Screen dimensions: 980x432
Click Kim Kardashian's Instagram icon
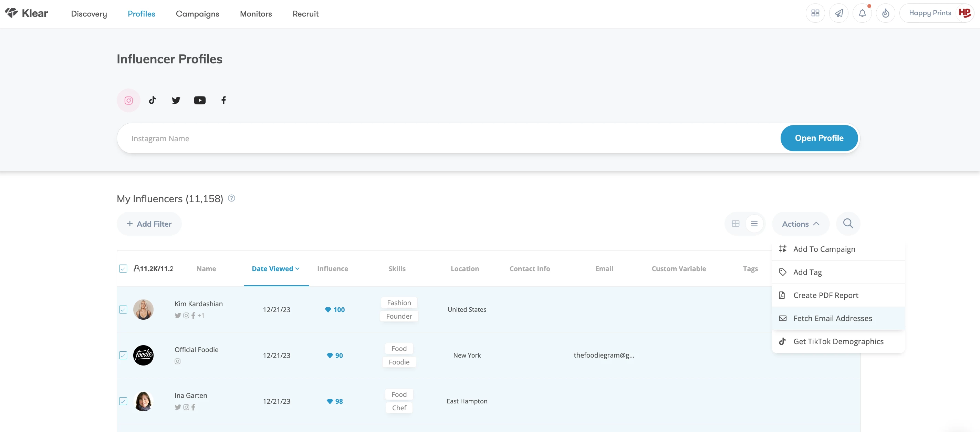[186, 316]
